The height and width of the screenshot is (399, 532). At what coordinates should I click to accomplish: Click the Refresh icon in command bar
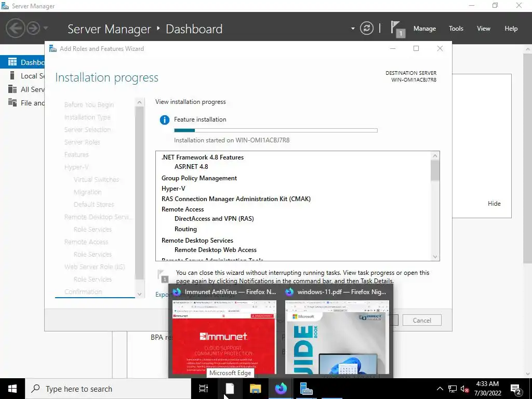click(366, 28)
